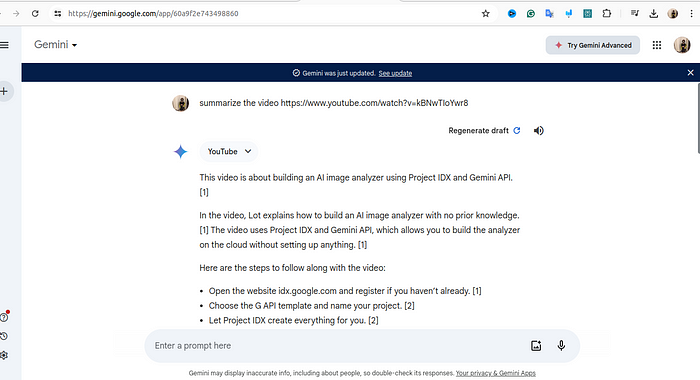
Task: Use microphone for voice prompt
Action: tap(561, 346)
